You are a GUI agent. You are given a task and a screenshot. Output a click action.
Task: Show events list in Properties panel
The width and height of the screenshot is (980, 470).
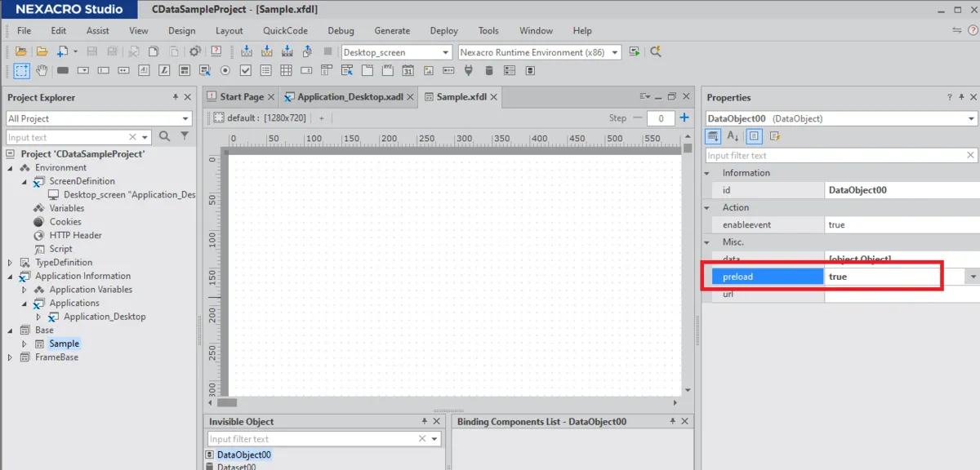pyautogui.click(x=774, y=136)
